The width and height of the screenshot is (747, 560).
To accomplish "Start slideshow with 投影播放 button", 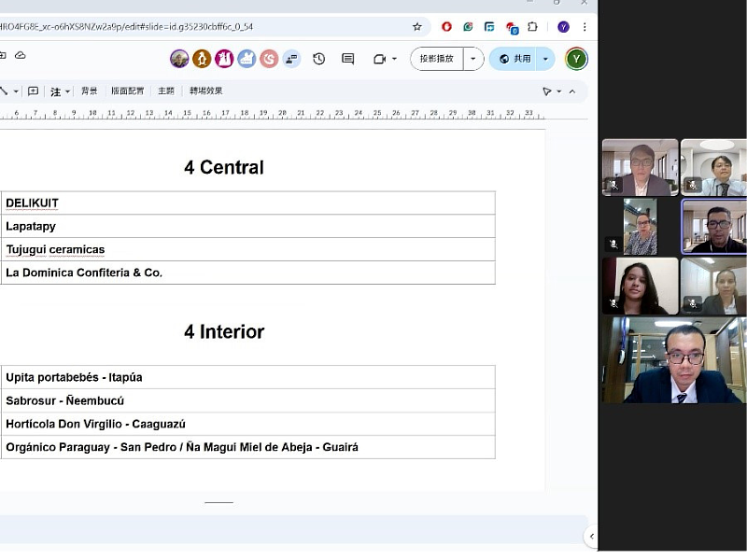I will pos(436,59).
